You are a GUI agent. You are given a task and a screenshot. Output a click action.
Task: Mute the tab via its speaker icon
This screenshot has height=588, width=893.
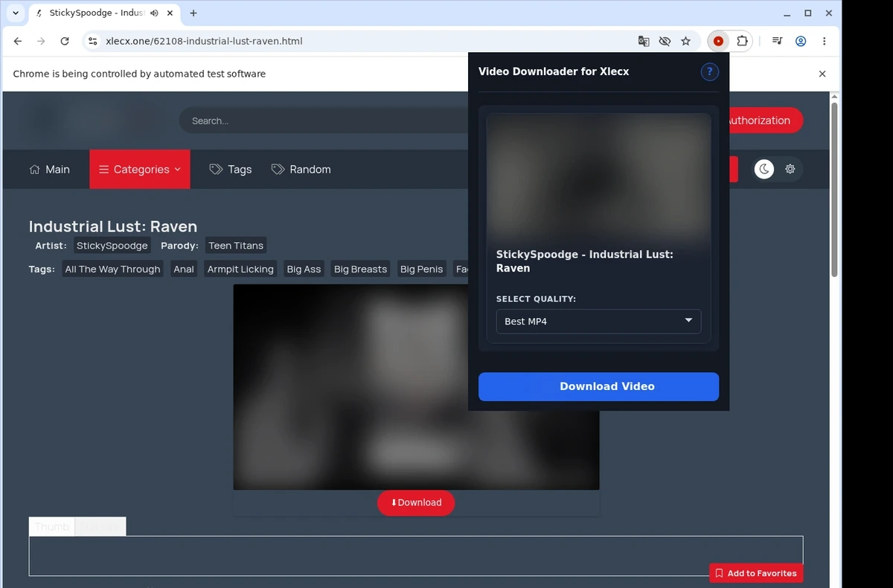(x=153, y=13)
